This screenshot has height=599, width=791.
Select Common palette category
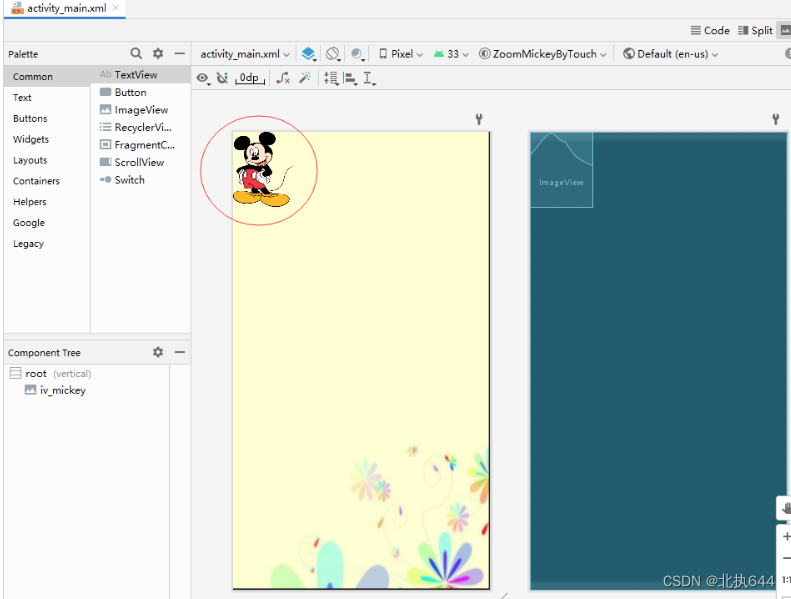(47, 77)
